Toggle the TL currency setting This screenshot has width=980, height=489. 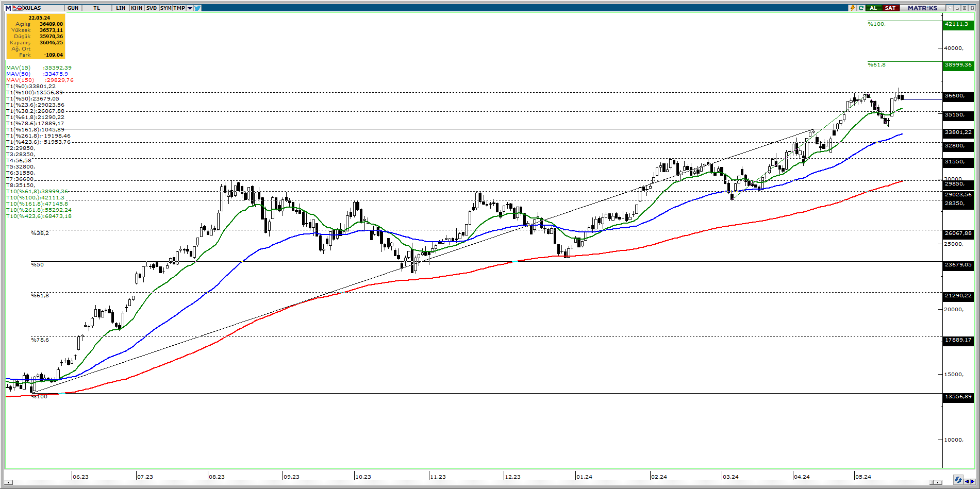click(x=97, y=8)
